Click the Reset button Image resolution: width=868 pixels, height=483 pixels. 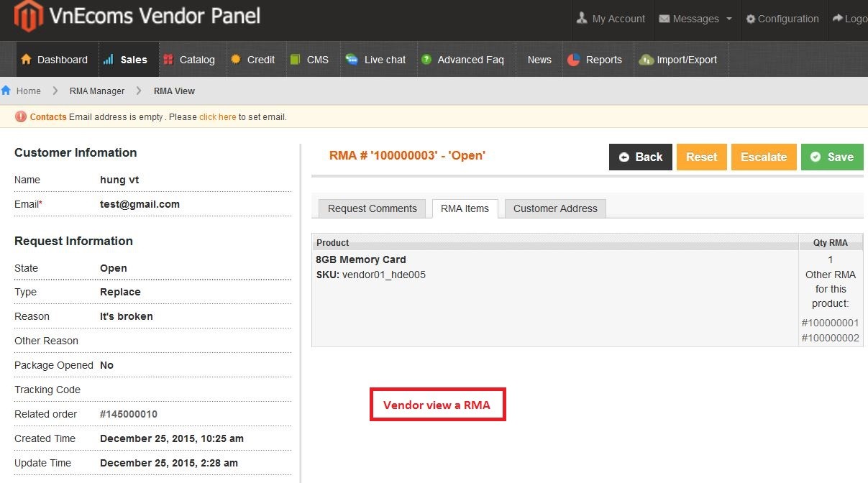(702, 157)
